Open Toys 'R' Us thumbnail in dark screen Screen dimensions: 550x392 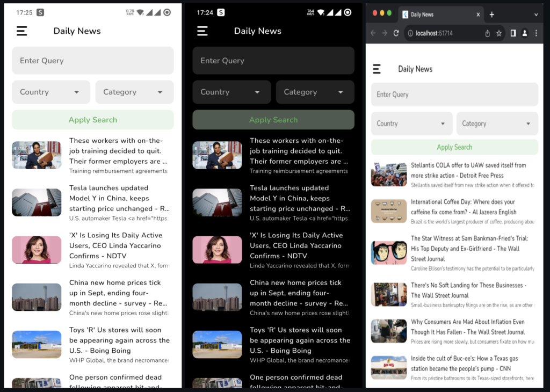[x=217, y=344]
